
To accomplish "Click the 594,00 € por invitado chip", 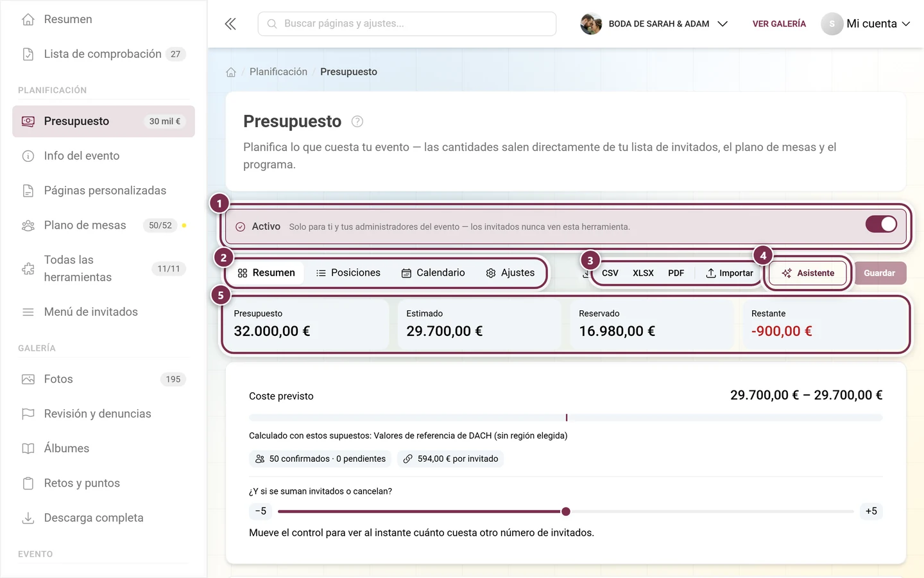I will (x=450, y=459).
